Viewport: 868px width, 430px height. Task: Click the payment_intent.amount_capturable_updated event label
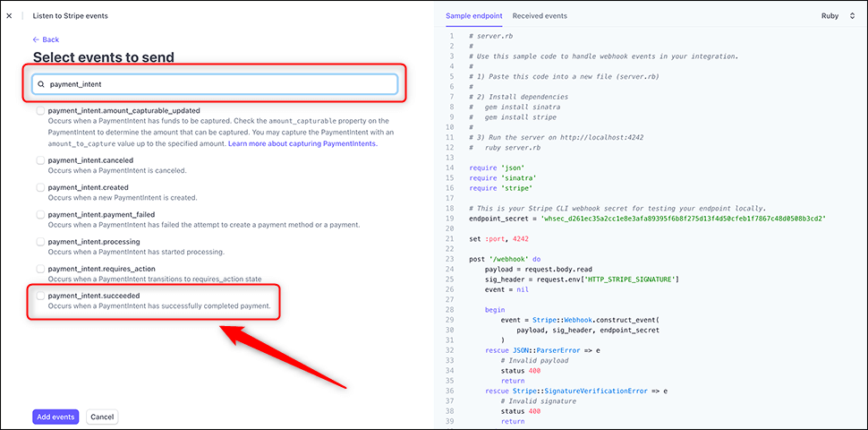(124, 111)
